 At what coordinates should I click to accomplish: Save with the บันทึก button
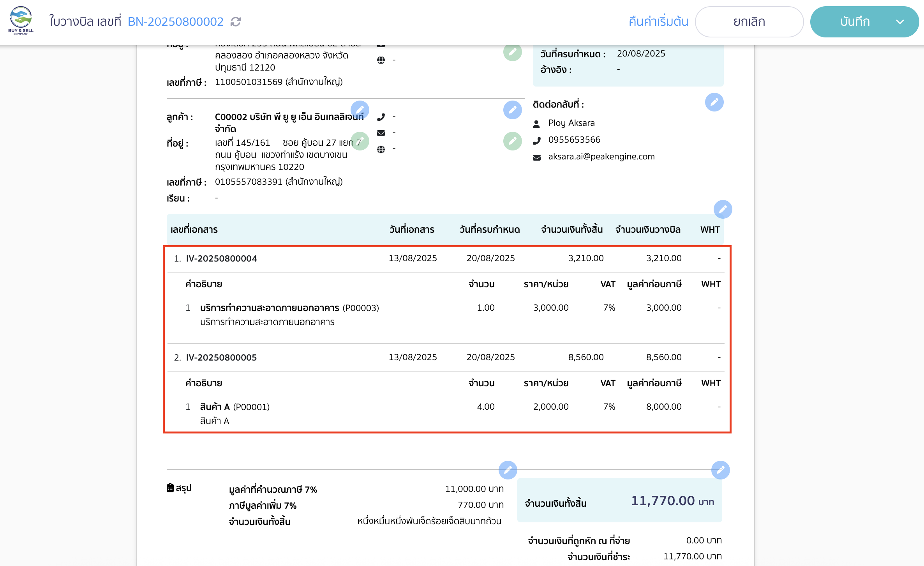[x=855, y=22]
